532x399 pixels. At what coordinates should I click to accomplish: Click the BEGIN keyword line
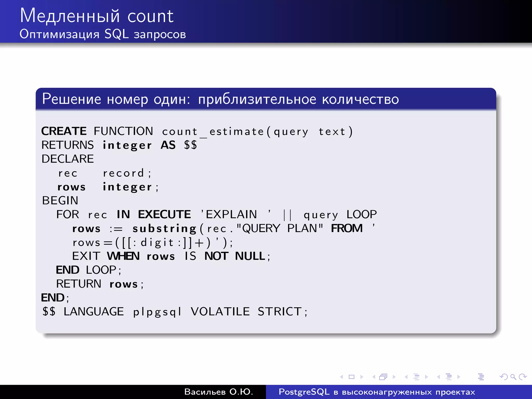coord(60,201)
